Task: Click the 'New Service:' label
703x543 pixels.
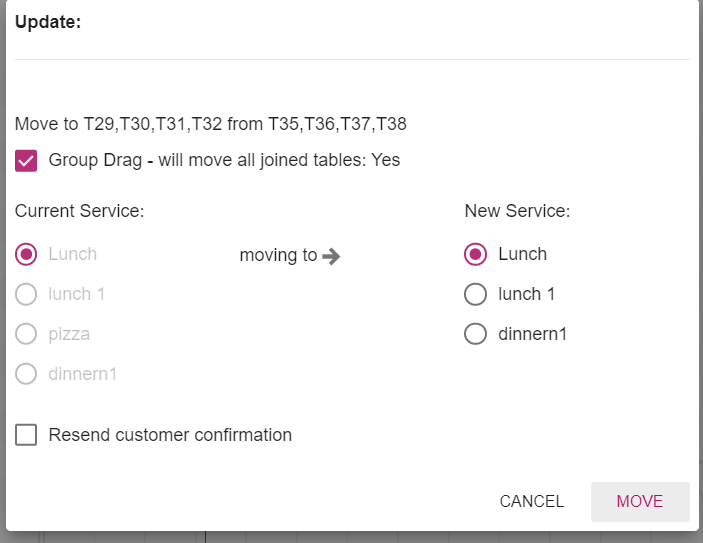Action: (517, 211)
